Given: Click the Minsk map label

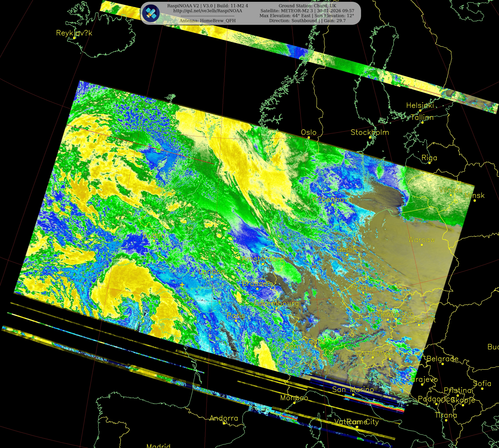Looking at the screenshot, I should 474,195.
